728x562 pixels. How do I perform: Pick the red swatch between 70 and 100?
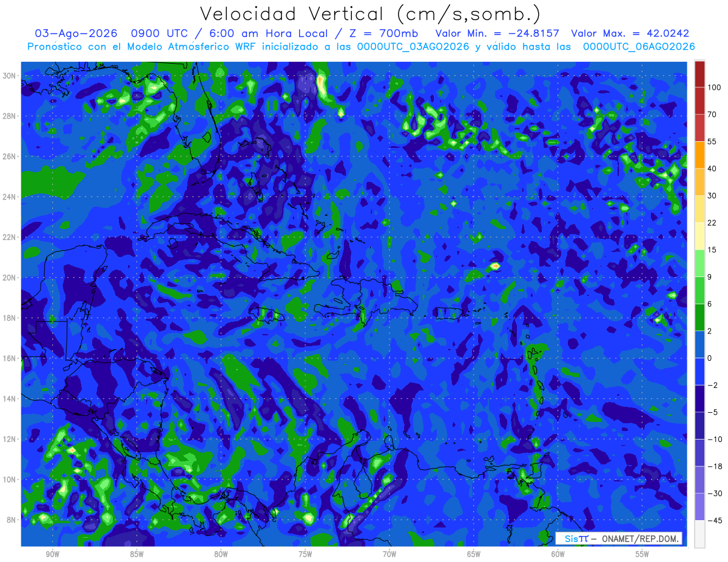click(699, 101)
